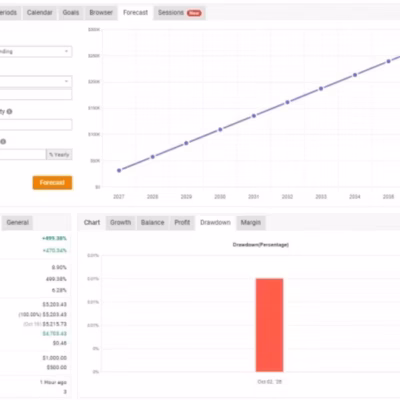This screenshot has width=400, height=400.
Task: Click the $5,215.73 value
Action: (x=55, y=324)
